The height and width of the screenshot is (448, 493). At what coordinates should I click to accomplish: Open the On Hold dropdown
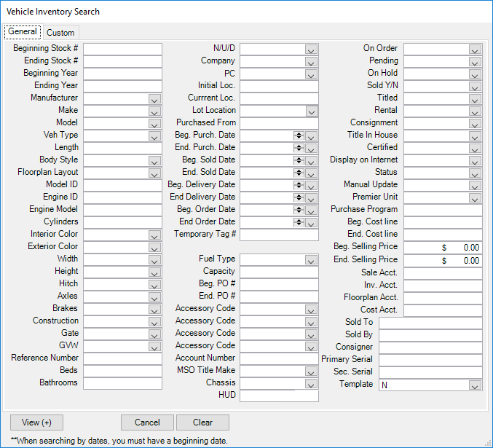pyautogui.click(x=475, y=74)
